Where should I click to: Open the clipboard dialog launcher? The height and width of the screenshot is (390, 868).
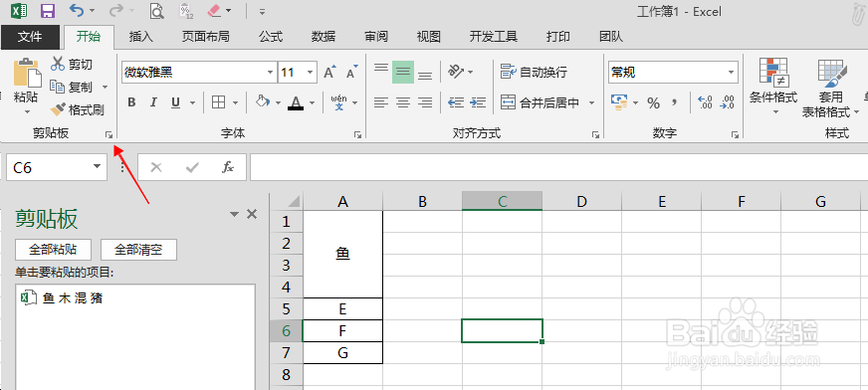pyautogui.click(x=109, y=134)
